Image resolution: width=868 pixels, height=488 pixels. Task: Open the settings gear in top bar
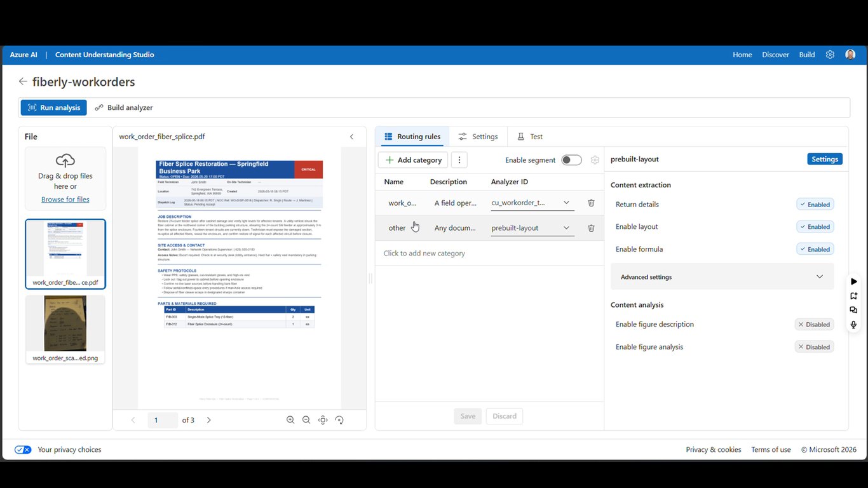point(830,55)
